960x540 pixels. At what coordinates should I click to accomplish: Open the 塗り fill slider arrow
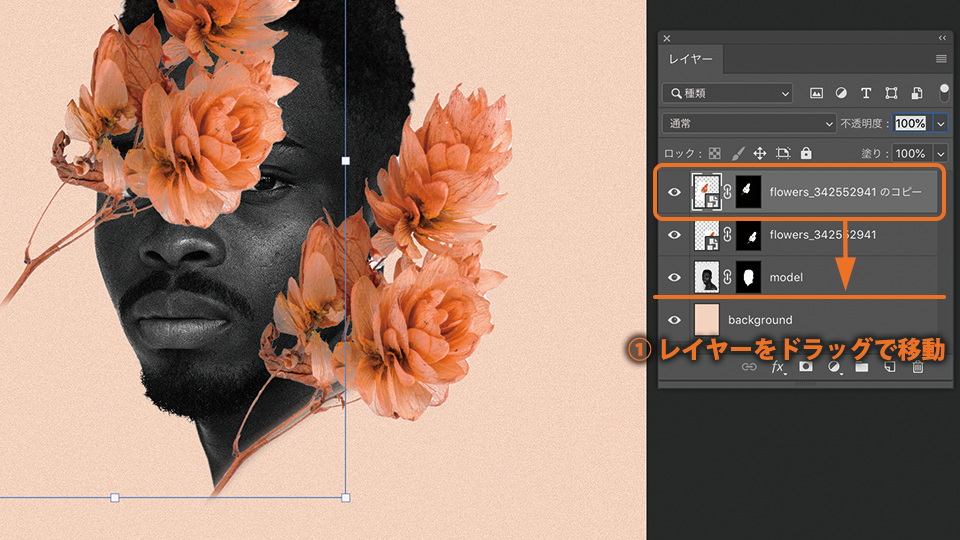(940, 153)
